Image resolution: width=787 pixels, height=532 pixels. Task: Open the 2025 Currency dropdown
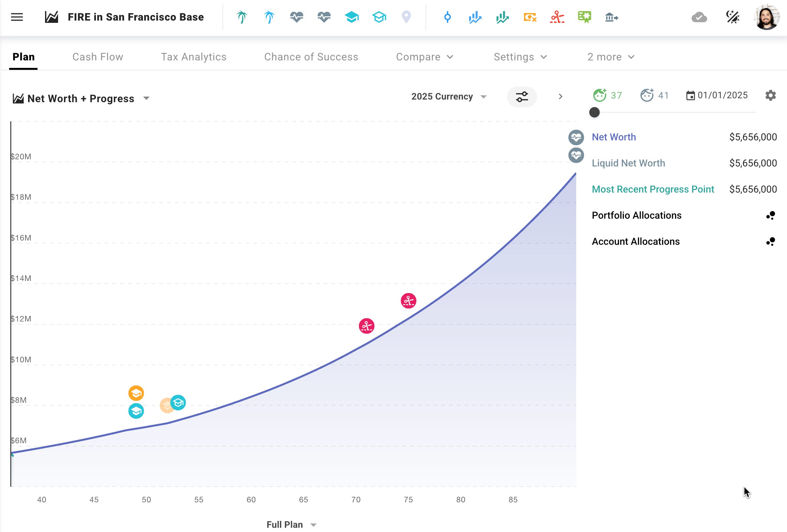449,97
